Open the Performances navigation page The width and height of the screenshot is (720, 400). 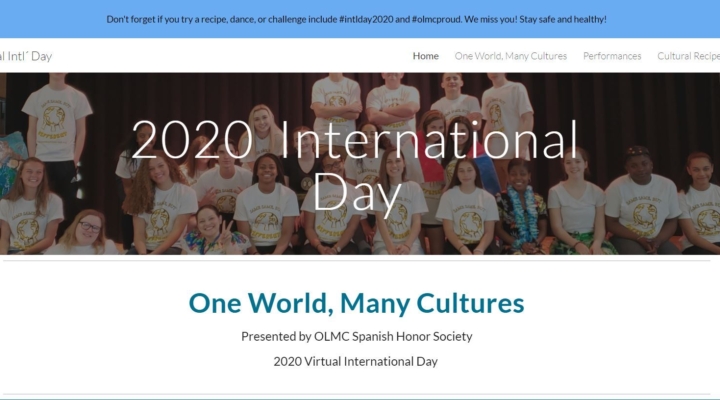coord(612,56)
